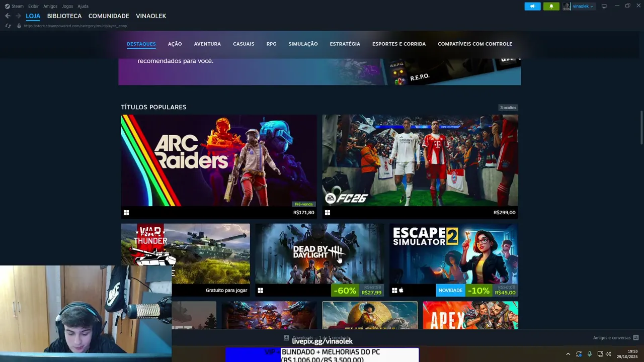Screen dimensions: 644x362
Task: Click the Pré-venda label on ARC Raiders
Action: tap(304, 204)
